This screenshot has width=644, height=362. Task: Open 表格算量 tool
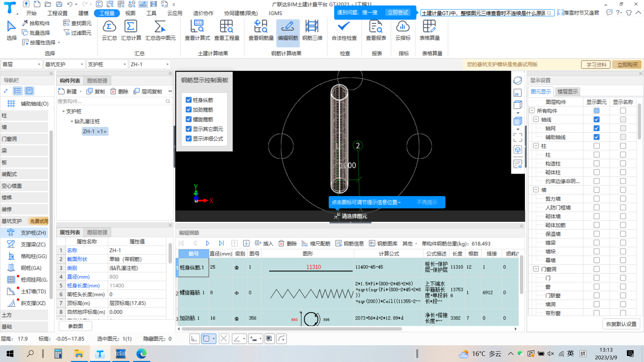429,30
